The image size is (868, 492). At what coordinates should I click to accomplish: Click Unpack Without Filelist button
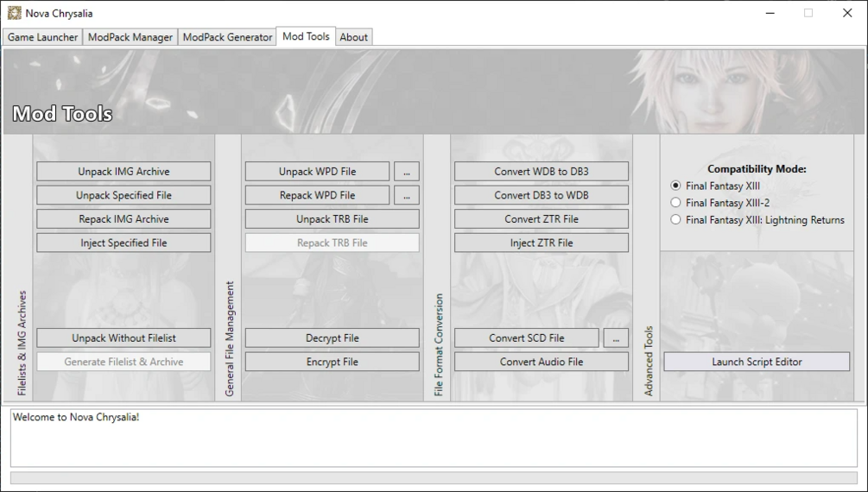[x=124, y=338]
